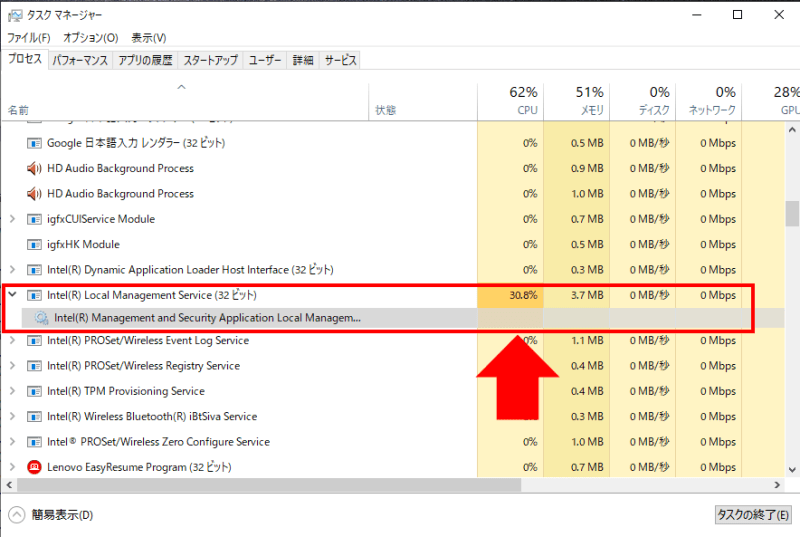Open the オプション(O) menu

coord(90,38)
